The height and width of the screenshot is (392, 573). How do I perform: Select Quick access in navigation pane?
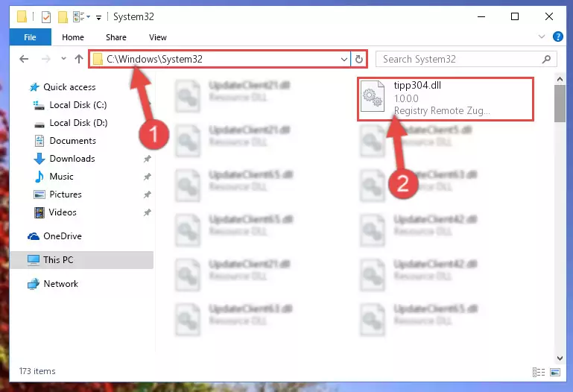[69, 87]
